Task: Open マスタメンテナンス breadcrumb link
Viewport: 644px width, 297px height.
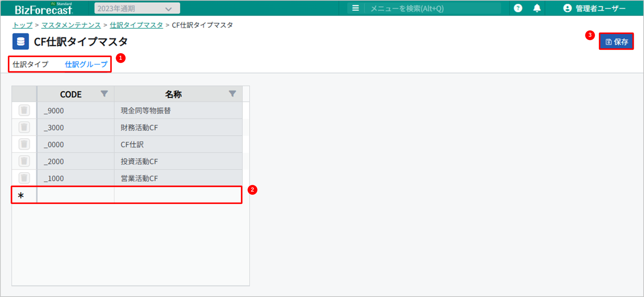Action: tap(71, 25)
